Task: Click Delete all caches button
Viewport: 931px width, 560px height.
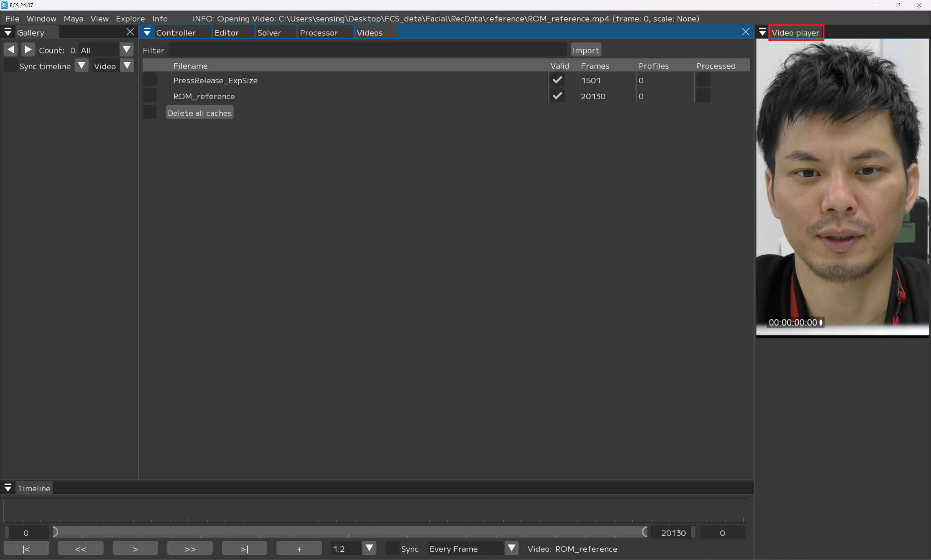Action: [199, 113]
